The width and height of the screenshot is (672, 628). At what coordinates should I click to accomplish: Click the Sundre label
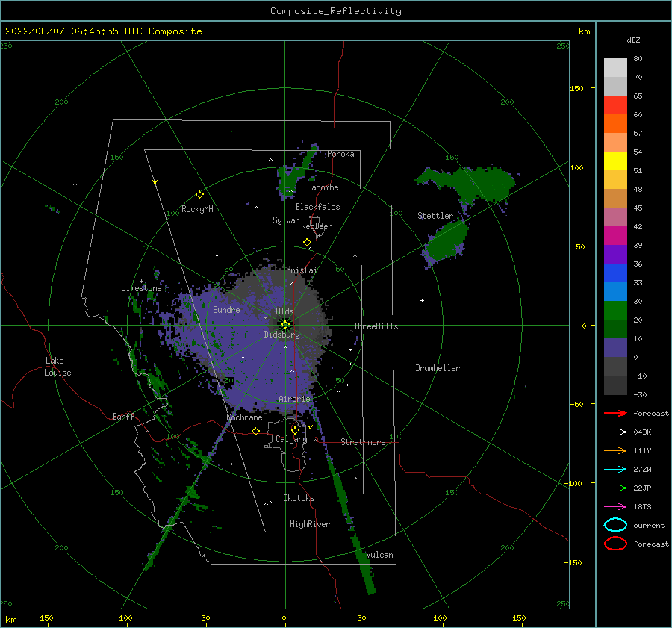click(x=226, y=309)
